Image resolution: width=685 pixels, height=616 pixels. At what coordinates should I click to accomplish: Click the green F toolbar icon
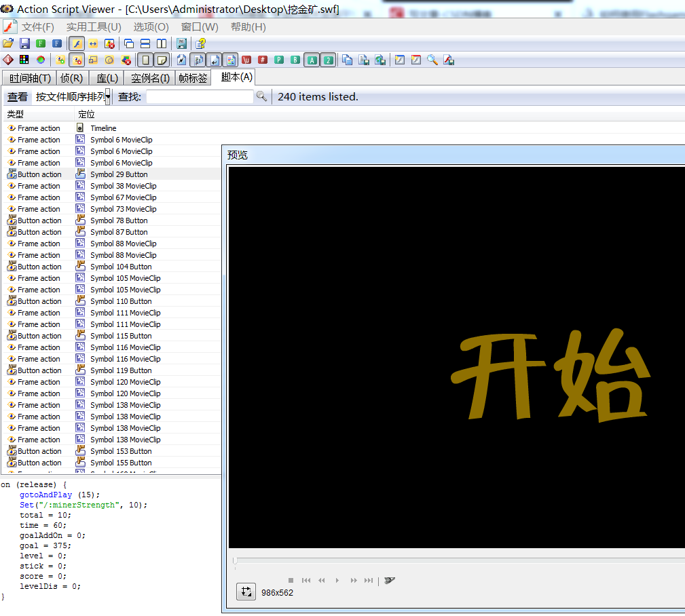point(41,43)
